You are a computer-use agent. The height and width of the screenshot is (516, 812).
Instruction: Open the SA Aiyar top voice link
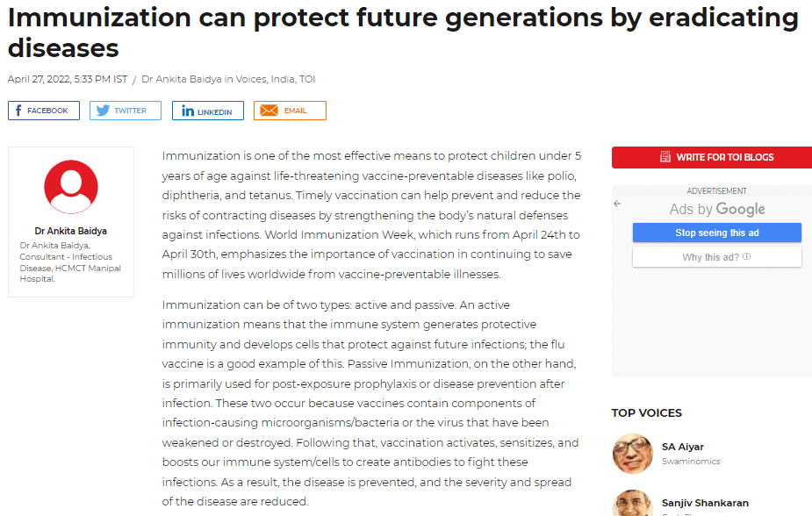[x=684, y=447]
